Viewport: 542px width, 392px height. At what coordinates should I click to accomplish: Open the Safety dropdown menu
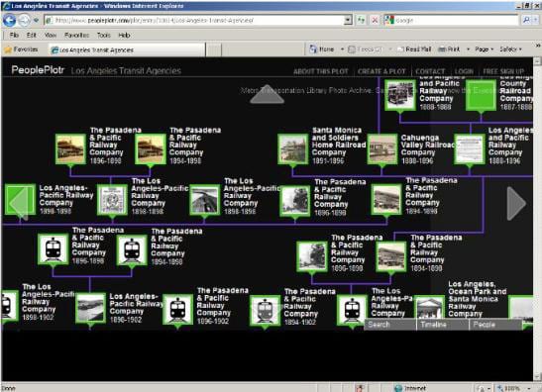pyautogui.click(x=510, y=49)
